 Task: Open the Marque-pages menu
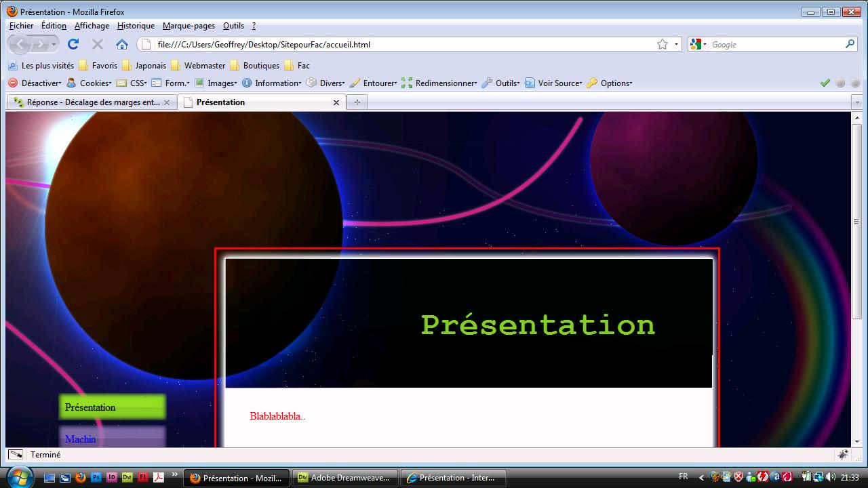click(189, 26)
